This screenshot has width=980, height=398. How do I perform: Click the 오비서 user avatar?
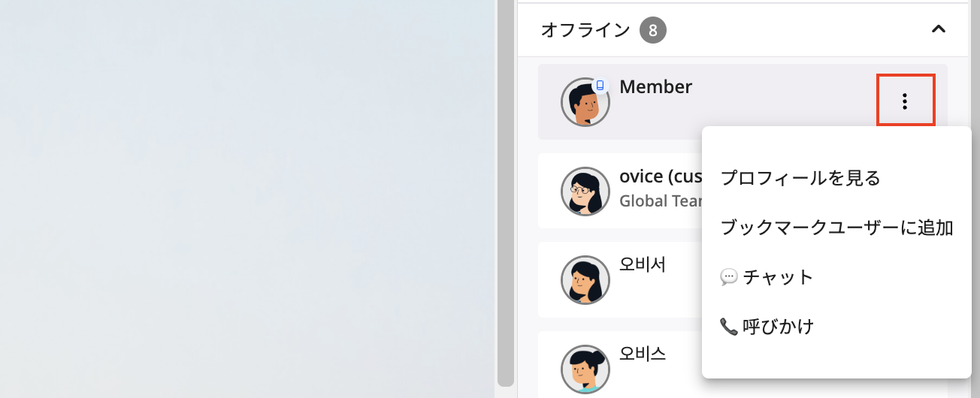coord(585,280)
